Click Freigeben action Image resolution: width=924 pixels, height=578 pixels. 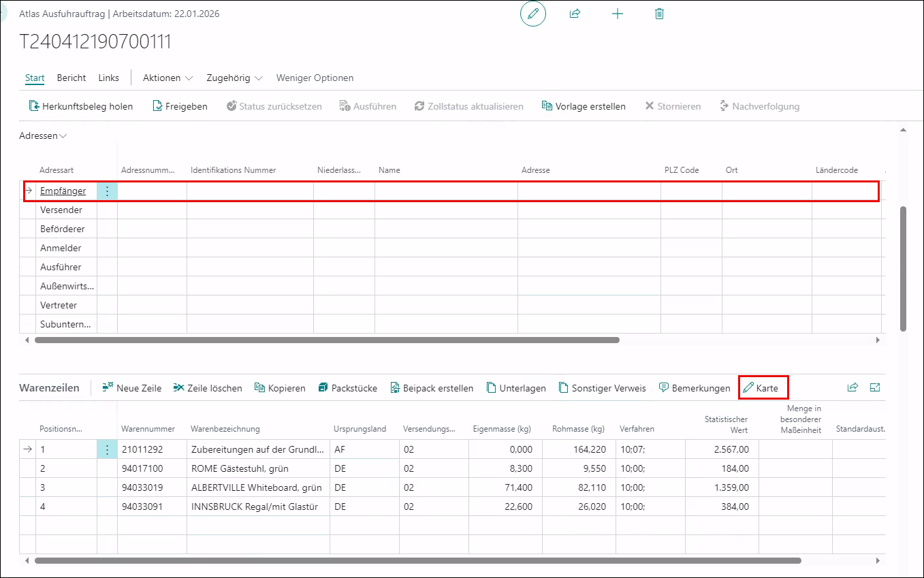pyautogui.click(x=180, y=106)
